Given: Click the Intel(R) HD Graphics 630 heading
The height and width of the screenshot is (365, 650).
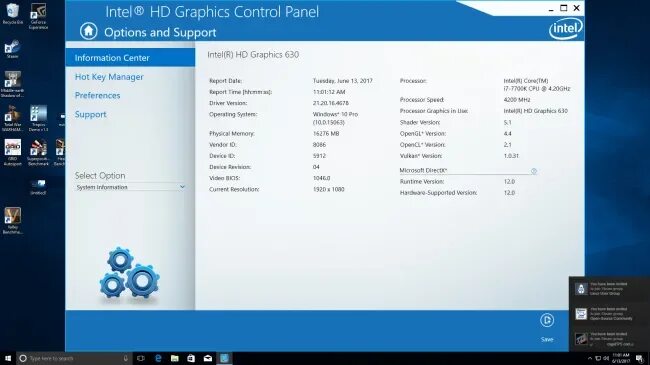Looking at the screenshot, I should click(253, 55).
